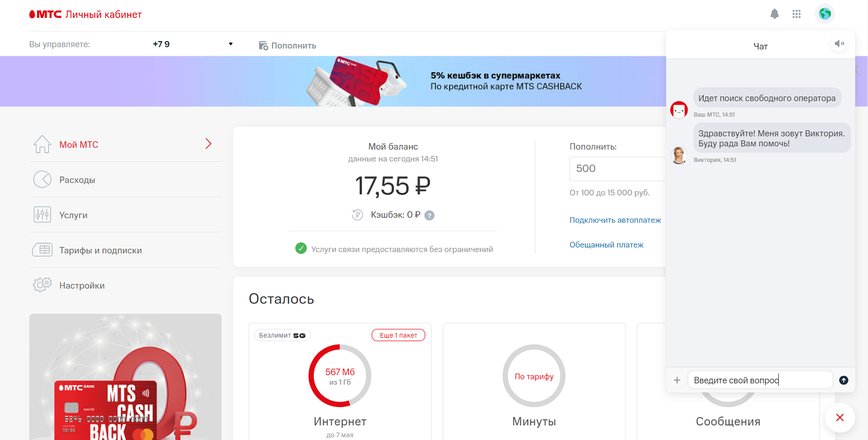
Task: Click the sliders icon for Услуги
Action: pyautogui.click(x=42, y=215)
